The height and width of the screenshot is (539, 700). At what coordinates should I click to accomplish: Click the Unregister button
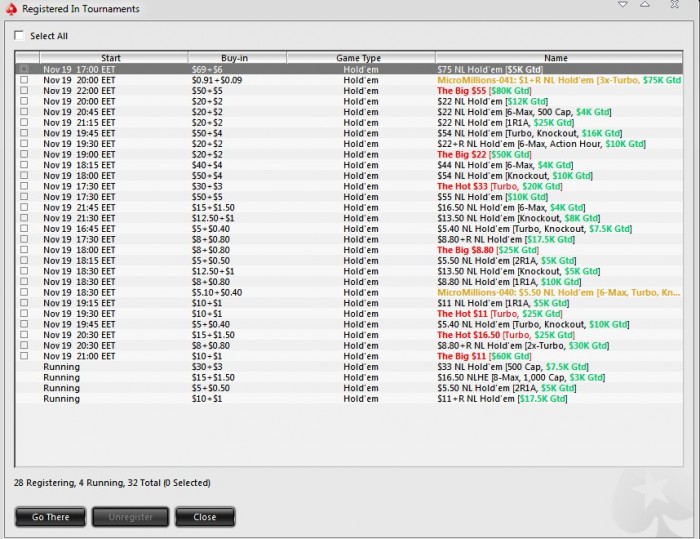pyautogui.click(x=130, y=517)
